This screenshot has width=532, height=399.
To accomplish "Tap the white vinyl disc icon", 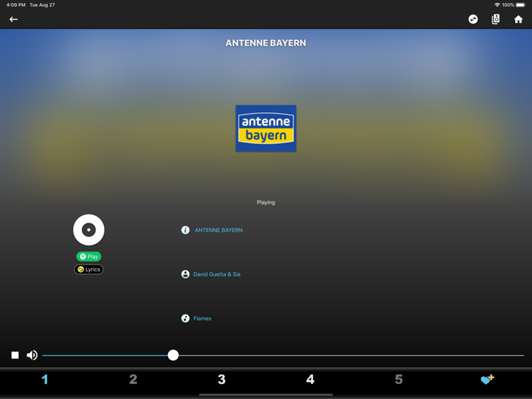I will tap(89, 230).
